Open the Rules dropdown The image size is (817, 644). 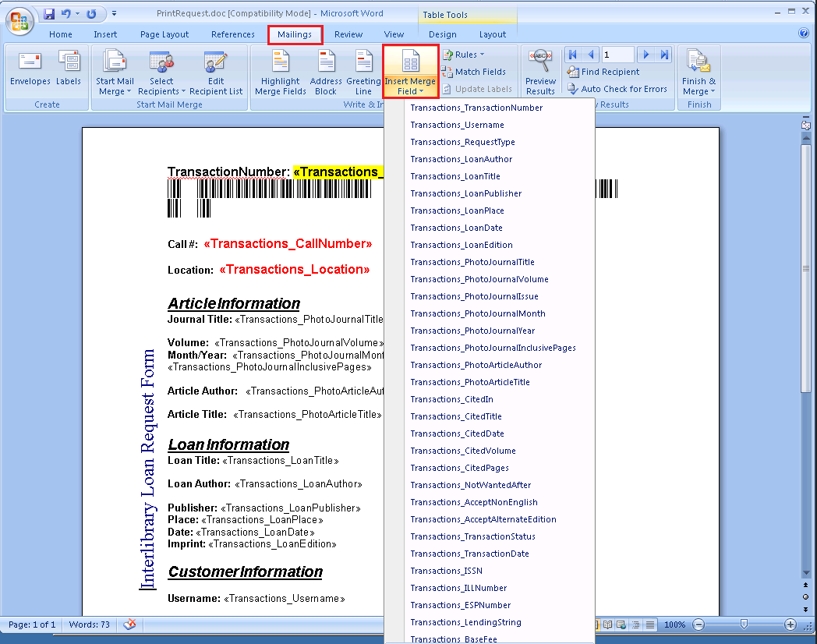(x=464, y=55)
